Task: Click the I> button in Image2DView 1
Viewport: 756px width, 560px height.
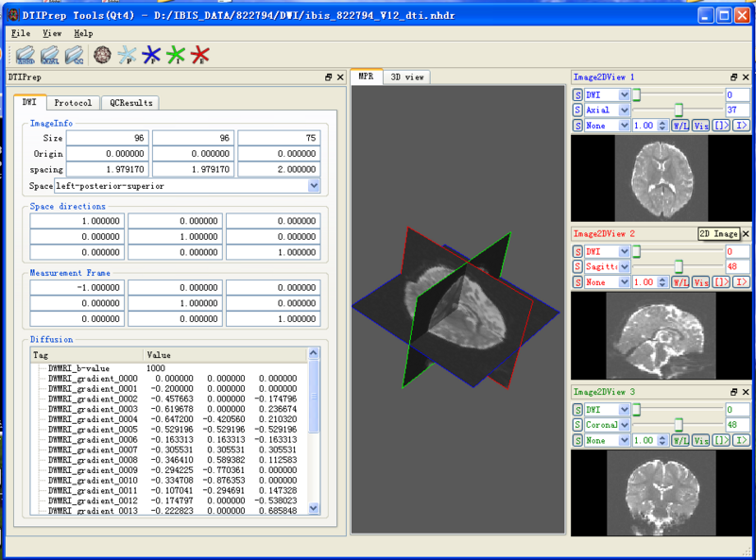Action: click(x=743, y=125)
